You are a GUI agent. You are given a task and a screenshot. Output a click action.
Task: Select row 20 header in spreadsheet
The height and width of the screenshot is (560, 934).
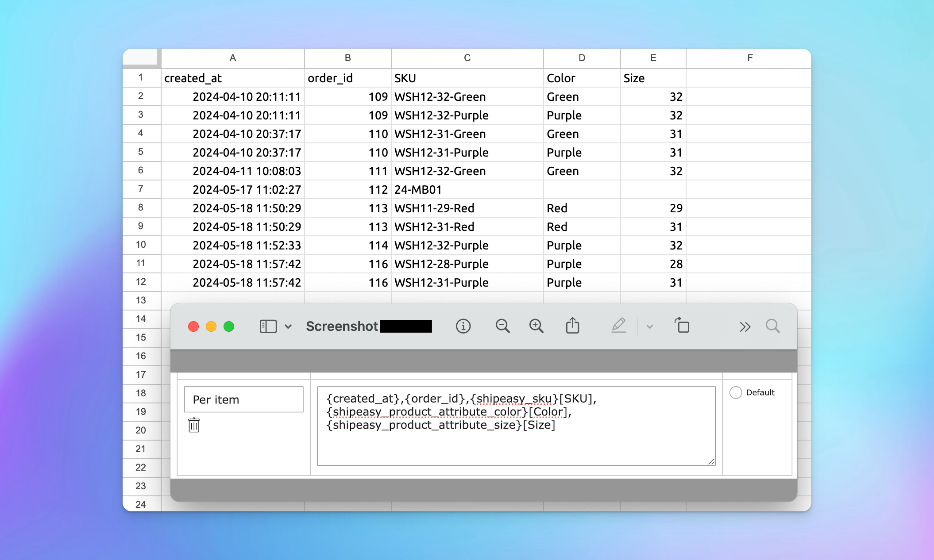pyautogui.click(x=141, y=430)
